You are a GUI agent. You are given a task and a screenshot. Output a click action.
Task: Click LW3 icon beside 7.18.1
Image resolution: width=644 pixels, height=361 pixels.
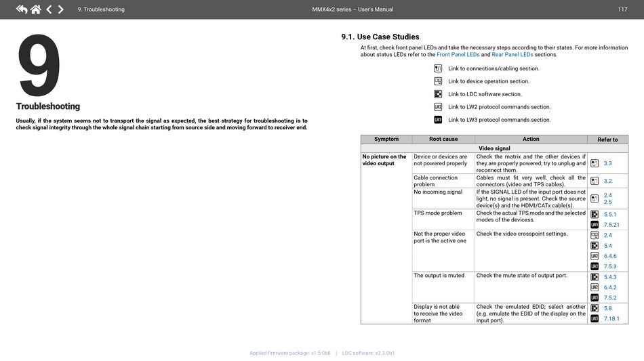click(x=595, y=319)
